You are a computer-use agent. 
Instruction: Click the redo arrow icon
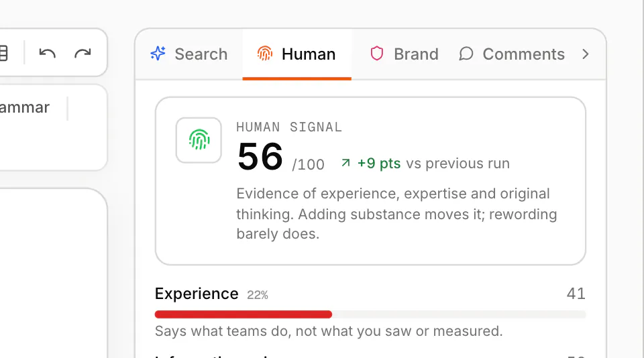click(x=83, y=53)
